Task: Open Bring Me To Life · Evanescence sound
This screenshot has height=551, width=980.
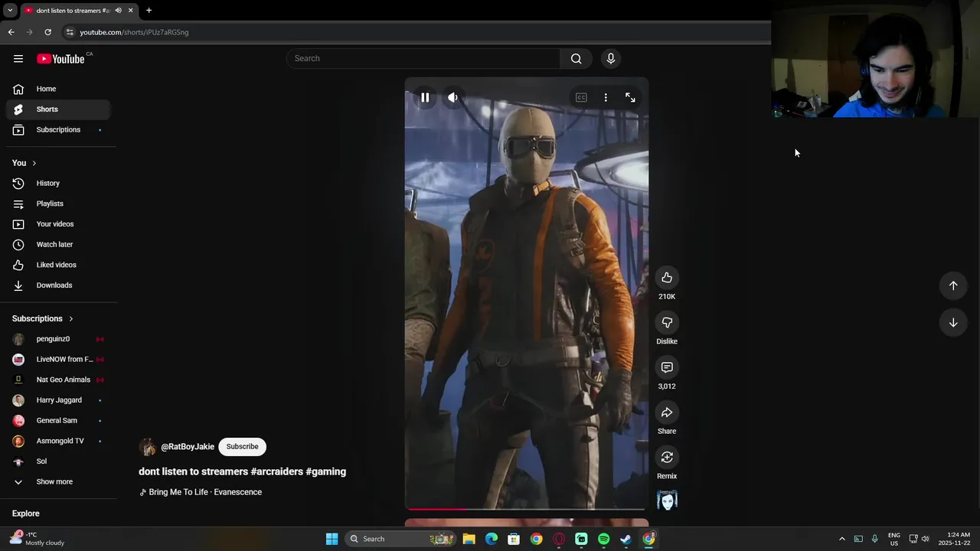Action: [x=201, y=492]
